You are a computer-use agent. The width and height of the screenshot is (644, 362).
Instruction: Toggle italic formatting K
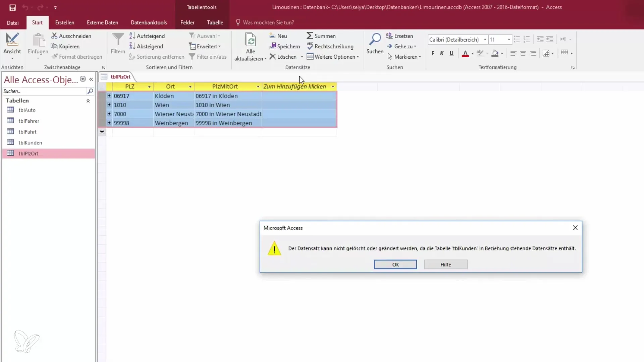tap(442, 53)
